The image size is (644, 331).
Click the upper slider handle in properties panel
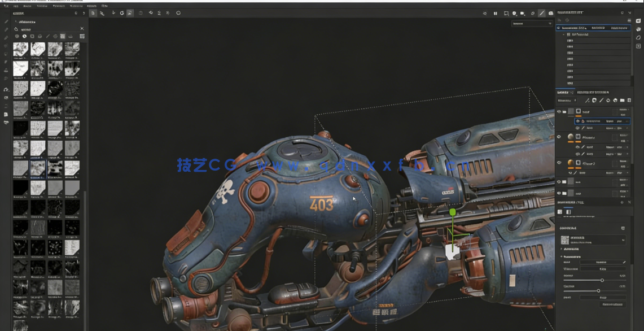click(602, 280)
